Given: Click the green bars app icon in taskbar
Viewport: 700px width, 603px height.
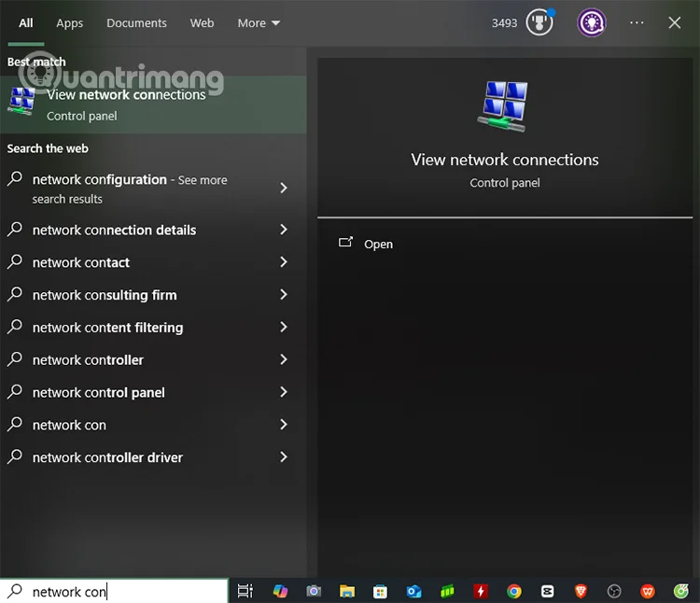Looking at the screenshot, I should pyautogui.click(x=447, y=591).
